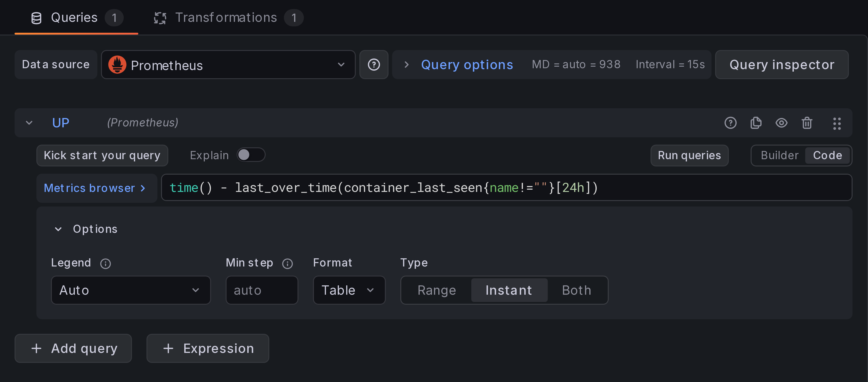Open the Legend Auto dropdown
The image size is (868, 382).
131,290
